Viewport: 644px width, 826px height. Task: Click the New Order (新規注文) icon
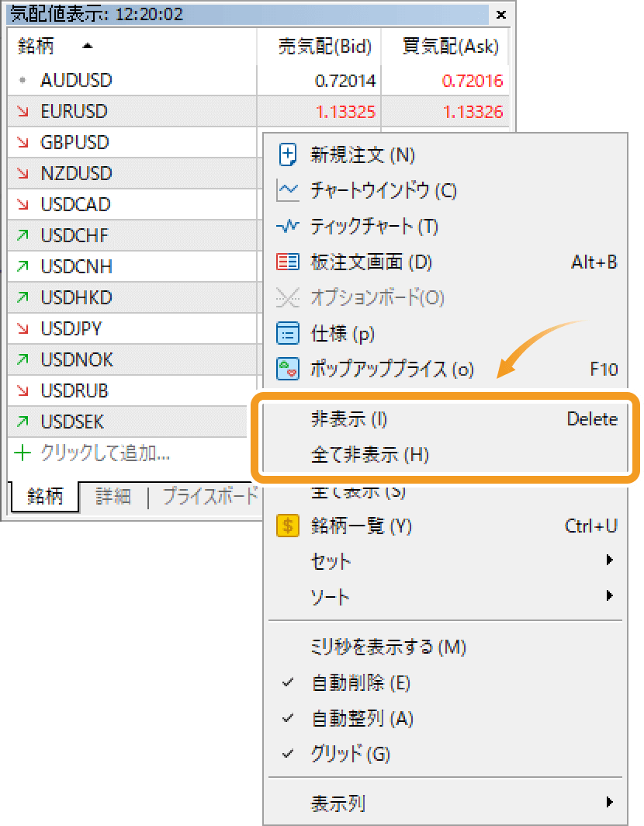[288, 155]
